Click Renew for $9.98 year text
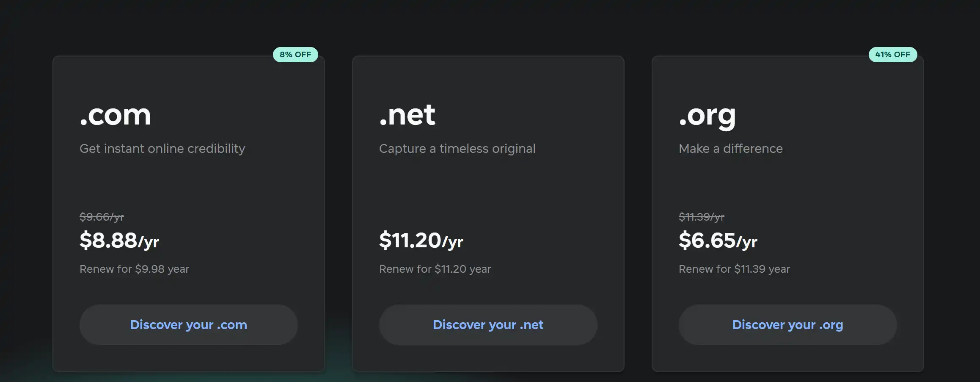The width and height of the screenshot is (980, 382). click(134, 269)
